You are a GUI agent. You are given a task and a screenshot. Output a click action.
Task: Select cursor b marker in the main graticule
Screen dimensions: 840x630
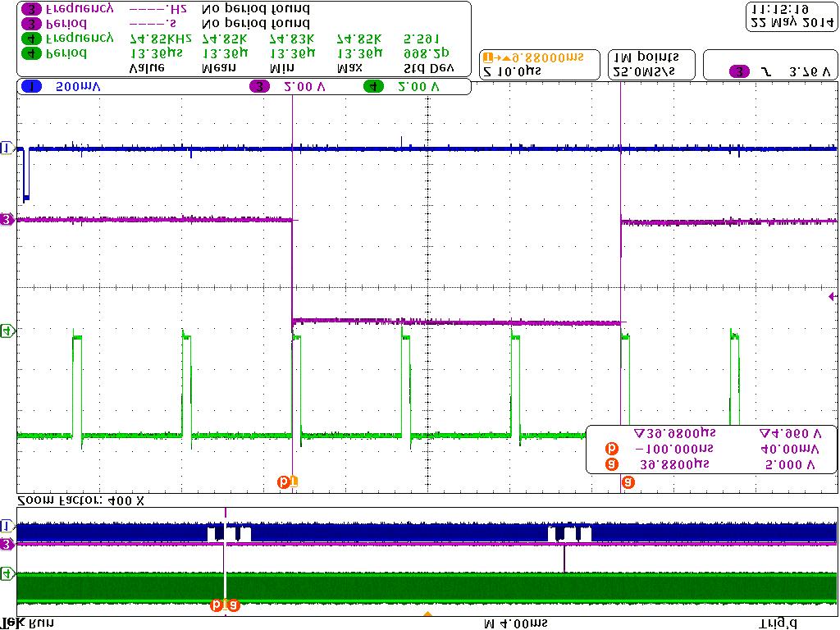pyautogui.click(x=283, y=482)
